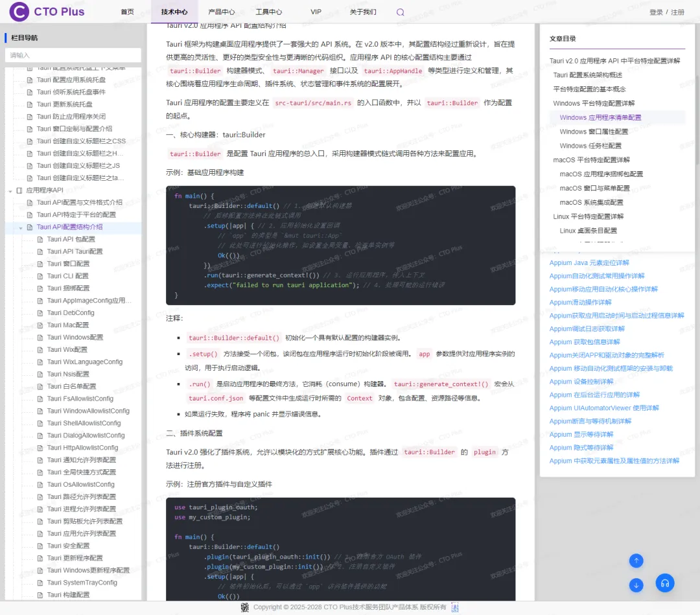700x615 pixels.
Task: Click the document icon beside Tauri API 包配置
Action: click(40, 239)
